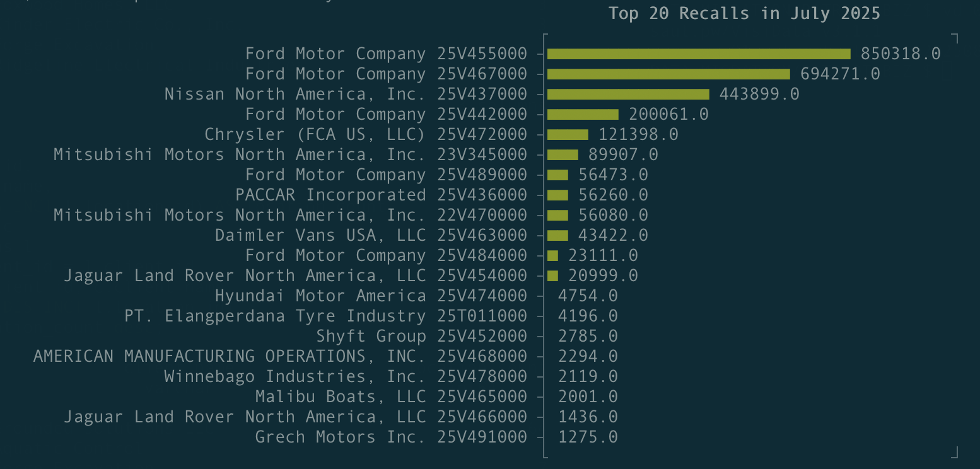Click the 850318.0 value label
980x469 pixels.
pyautogui.click(x=899, y=54)
